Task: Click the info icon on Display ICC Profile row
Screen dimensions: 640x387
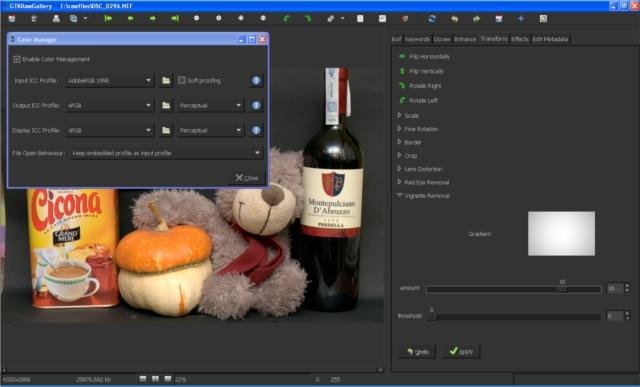Action: pyautogui.click(x=256, y=130)
